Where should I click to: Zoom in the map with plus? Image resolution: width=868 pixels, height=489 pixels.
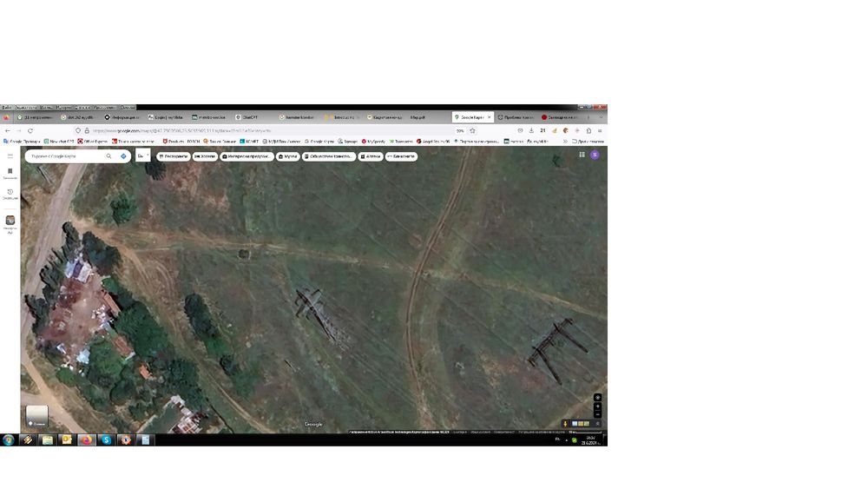(x=597, y=406)
